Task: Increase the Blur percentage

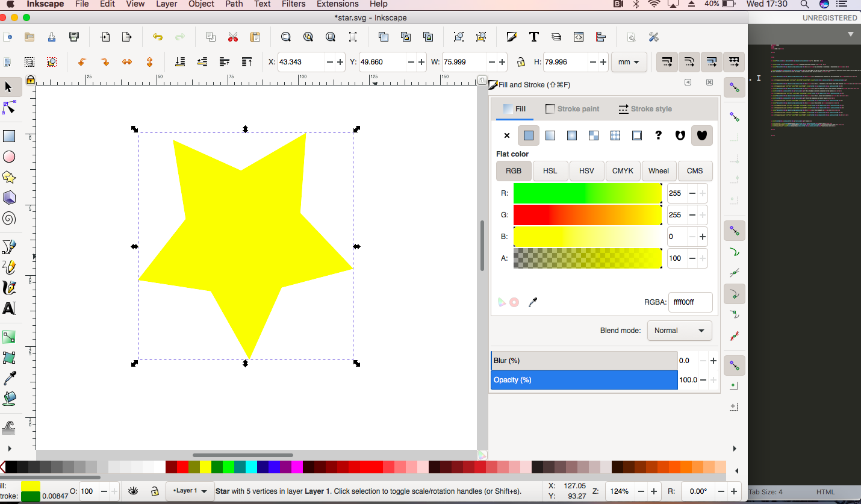Action: [x=713, y=361]
